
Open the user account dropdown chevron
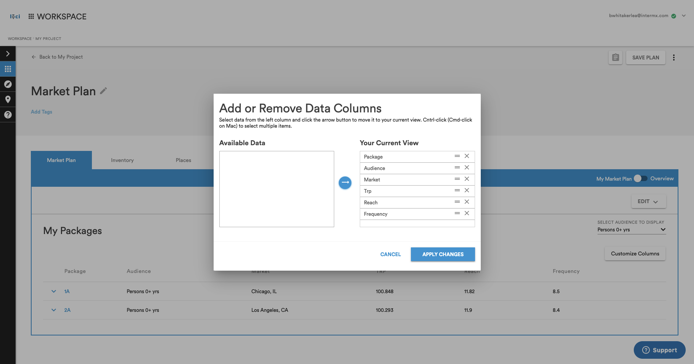click(x=683, y=16)
